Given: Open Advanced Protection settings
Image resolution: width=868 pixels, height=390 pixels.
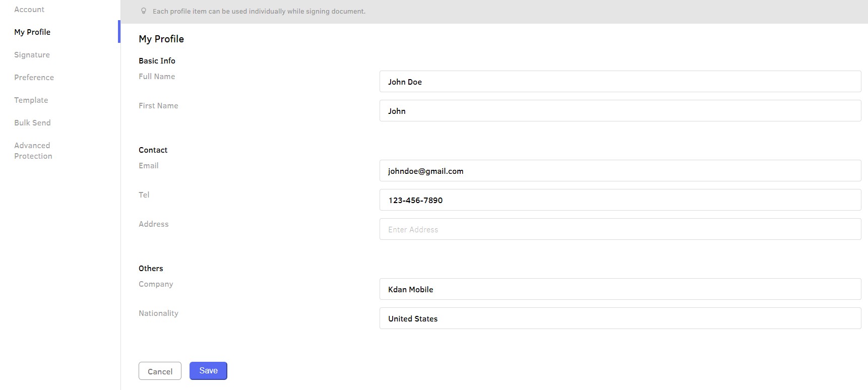Looking at the screenshot, I should 33,151.
